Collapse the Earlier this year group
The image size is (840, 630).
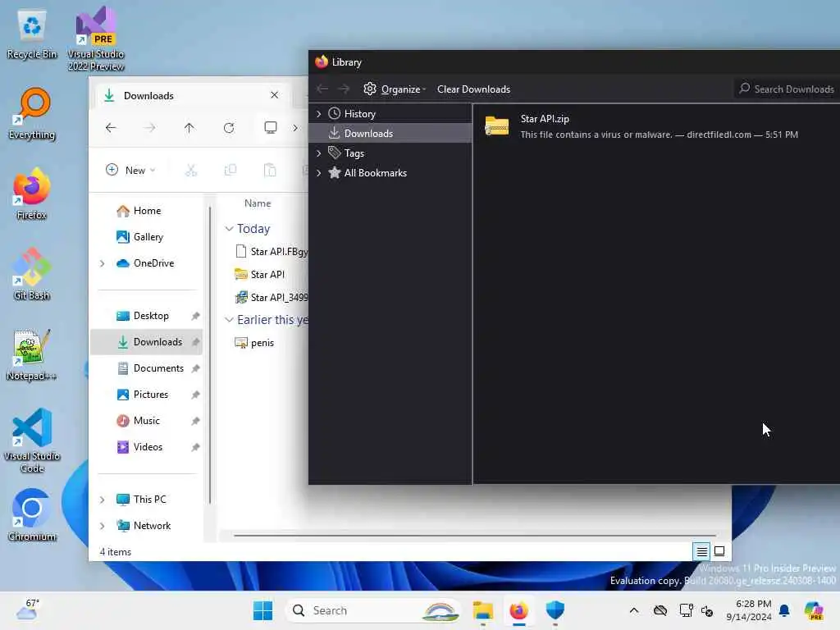point(229,320)
